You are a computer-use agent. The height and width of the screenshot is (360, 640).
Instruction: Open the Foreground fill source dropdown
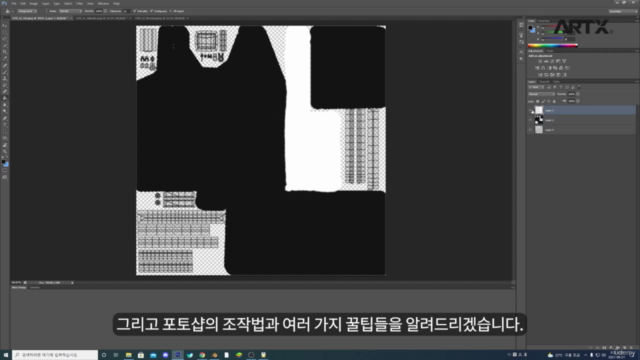pyautogui.click(x=27, y=11)
